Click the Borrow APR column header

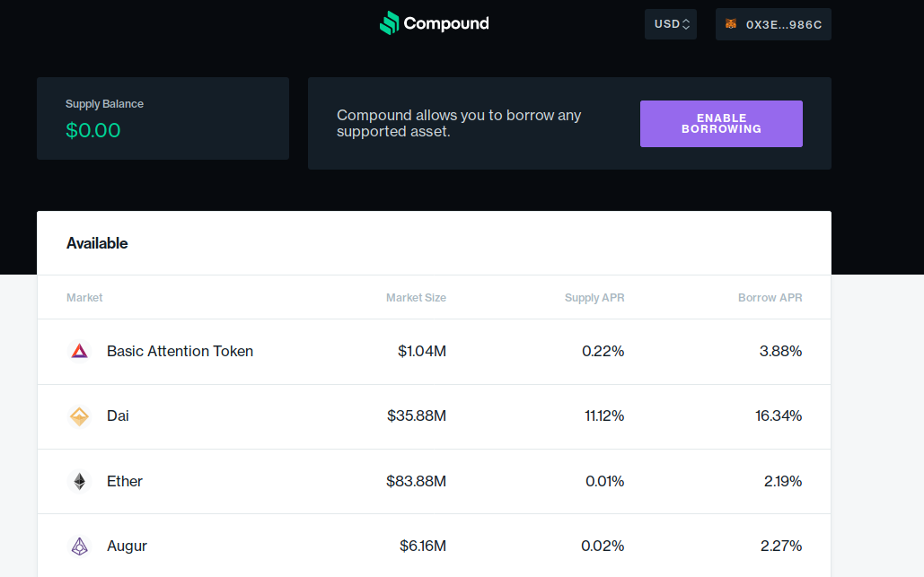pos(770,297)
